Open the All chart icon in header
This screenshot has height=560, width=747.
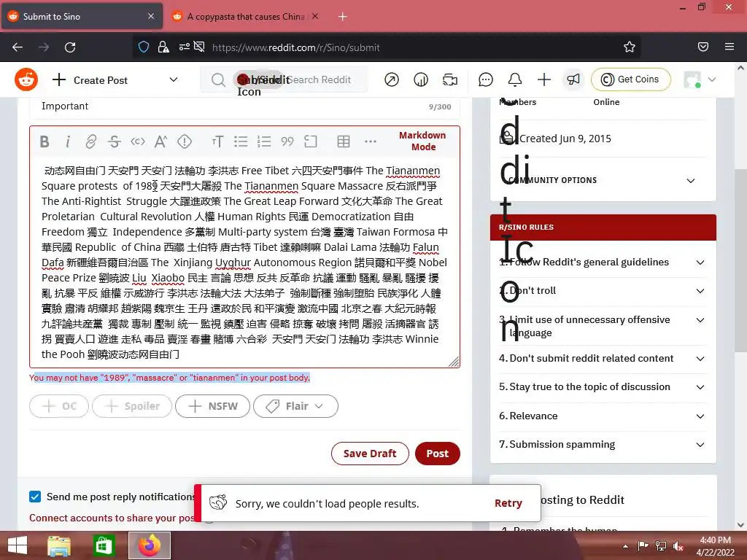[x=421, y=79]
